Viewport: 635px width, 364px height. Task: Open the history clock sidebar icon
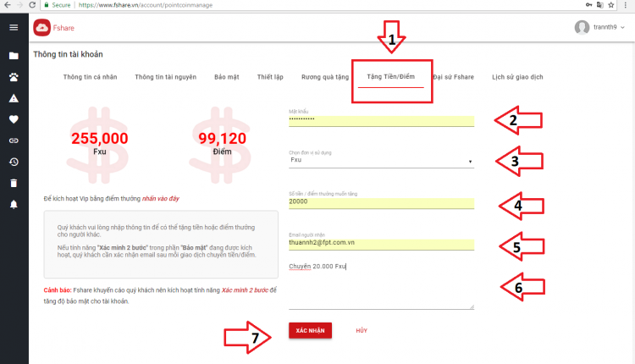pos(14,162)
